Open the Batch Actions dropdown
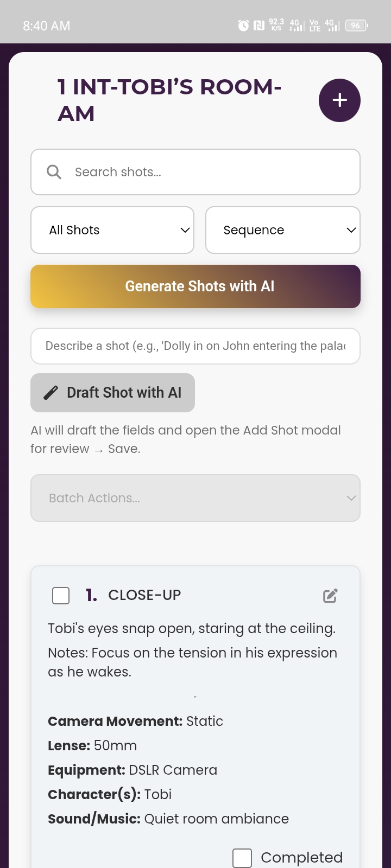The image size is (391, 868). 195,497
